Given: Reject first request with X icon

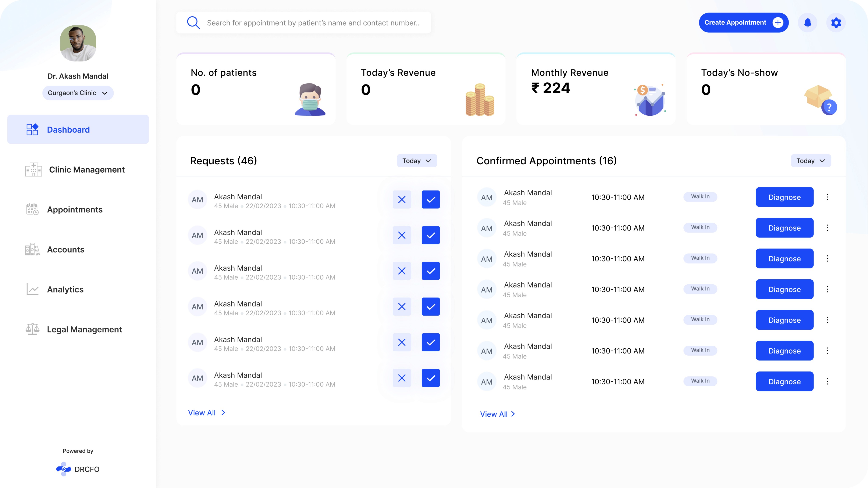Looking at the screenshot, I should (x=402, y=200).
